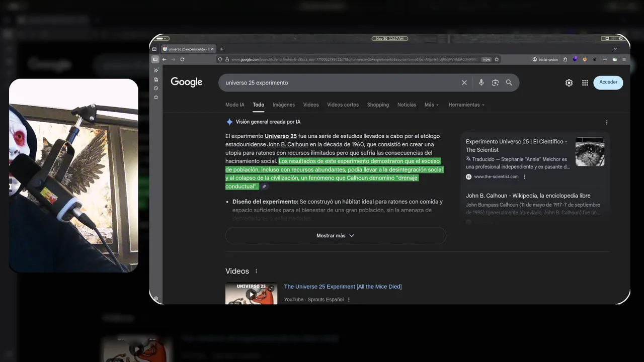Expand the list all tabs chevron
644x362 pixels.
pyautogui.click(x=615, y=49)
